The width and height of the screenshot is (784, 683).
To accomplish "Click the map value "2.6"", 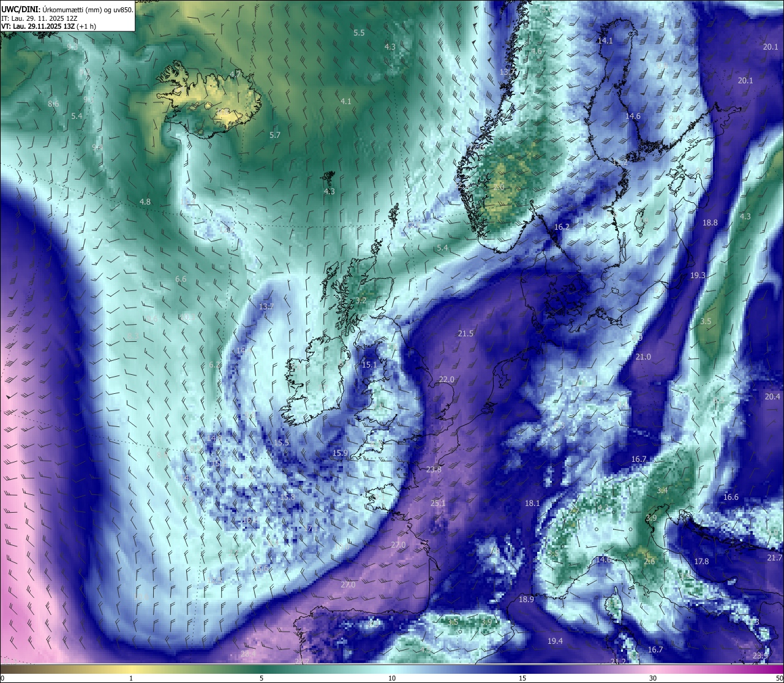I will click(x=649, y=561).
